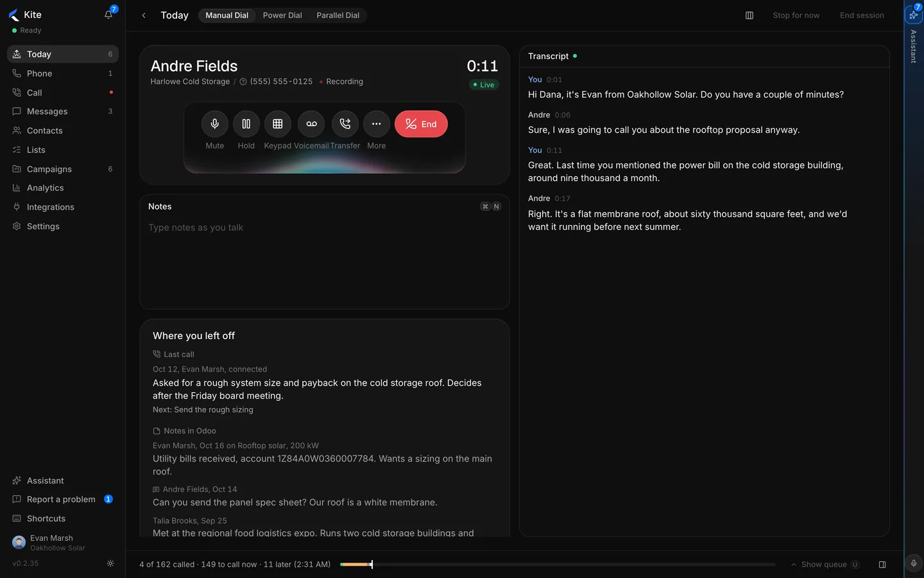This screenshot has height=578, width=924.
Task: Click Harlowe Cold Storage company name
Action: tap(190, 82)
